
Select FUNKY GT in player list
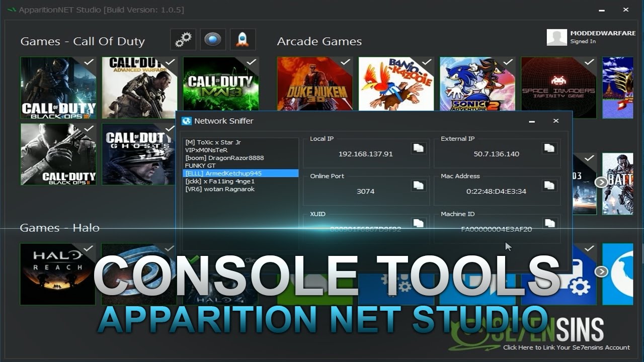(240, 165)
